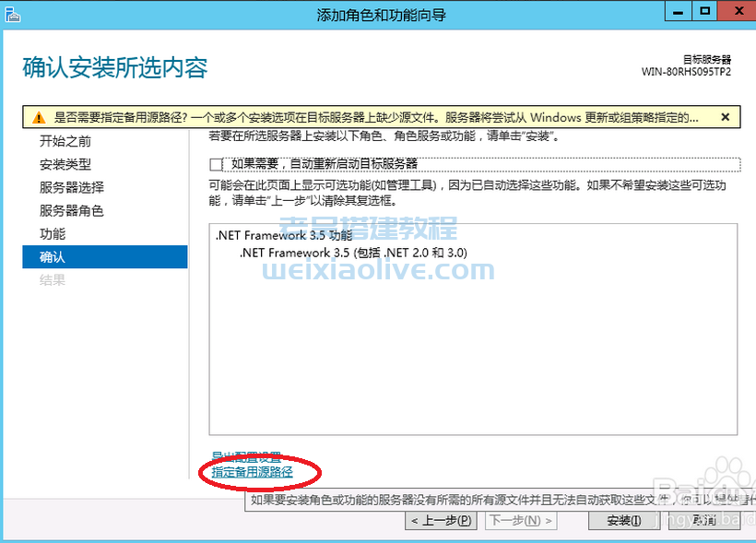Jump to the 功能 step
The height and width of the screenshot is (543, 756).
52,234
